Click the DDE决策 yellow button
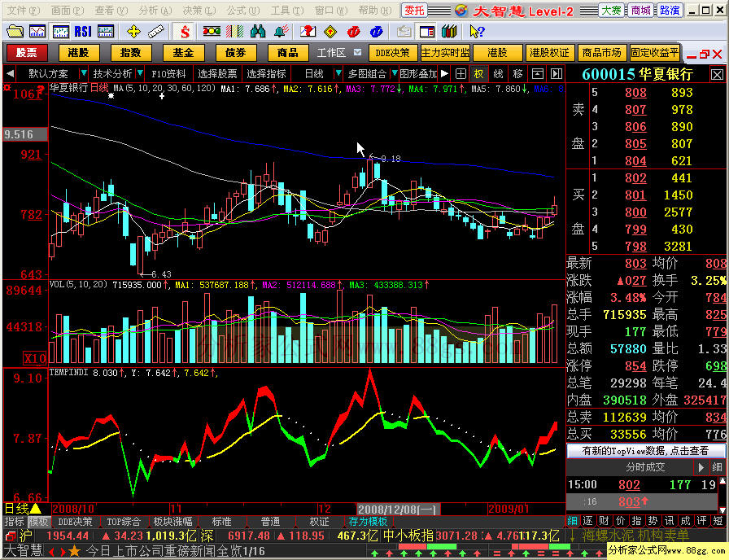729x560 pixels. [393, 53]
